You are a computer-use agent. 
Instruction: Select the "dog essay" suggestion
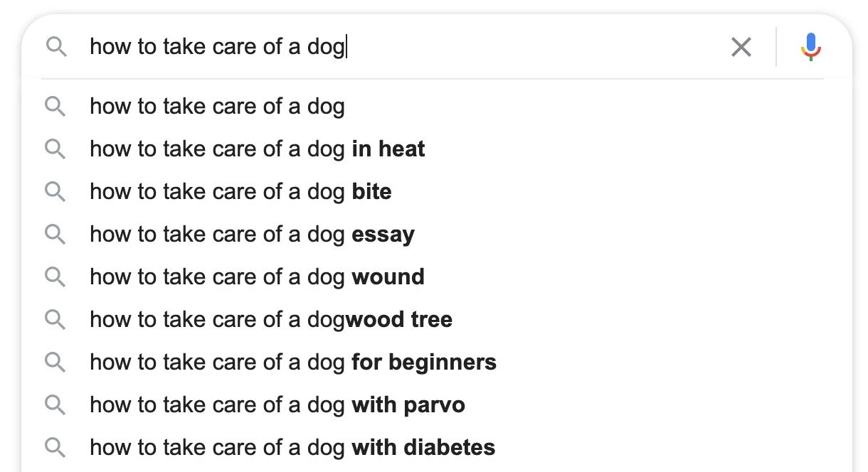pos(252,235)
